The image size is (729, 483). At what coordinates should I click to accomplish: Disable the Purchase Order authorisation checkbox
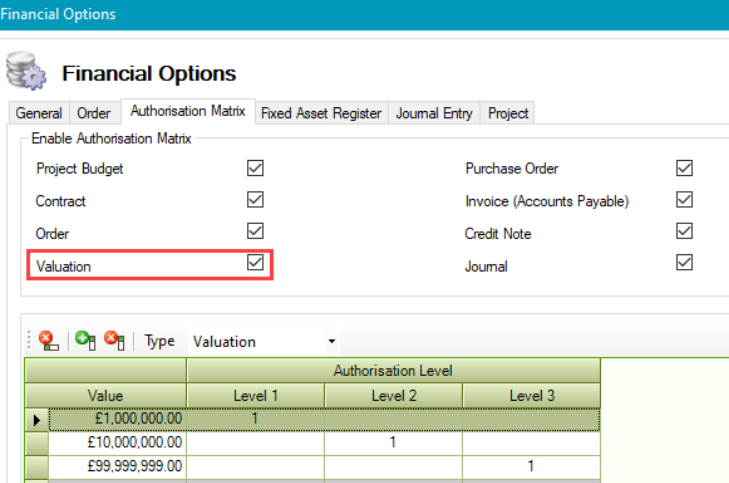pos(684,168)
